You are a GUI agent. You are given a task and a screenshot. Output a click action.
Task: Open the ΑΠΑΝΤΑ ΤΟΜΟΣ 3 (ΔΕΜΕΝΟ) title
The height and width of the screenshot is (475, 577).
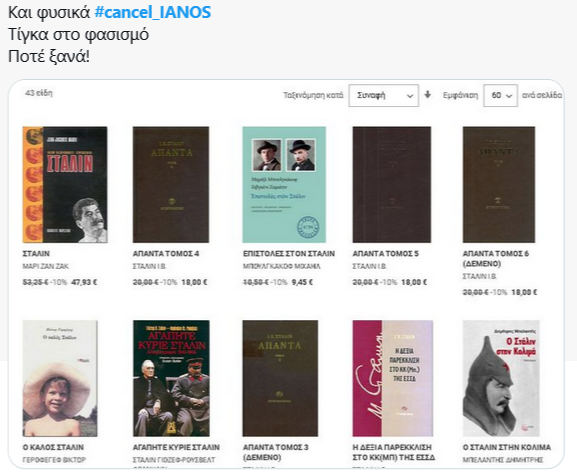click(x=276, y=452)
